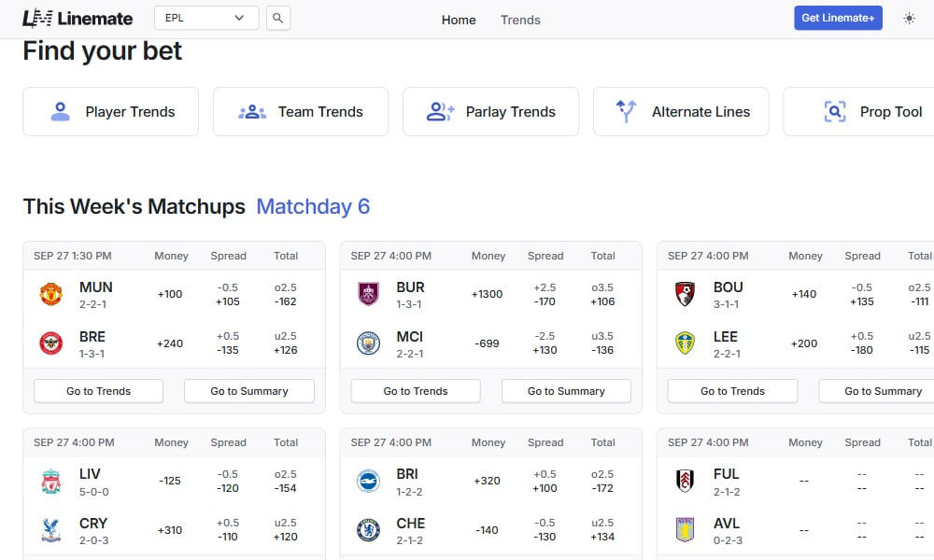Screen dimensions: 934x560
Task: Switch to the Trends tab
Action: 520,20
